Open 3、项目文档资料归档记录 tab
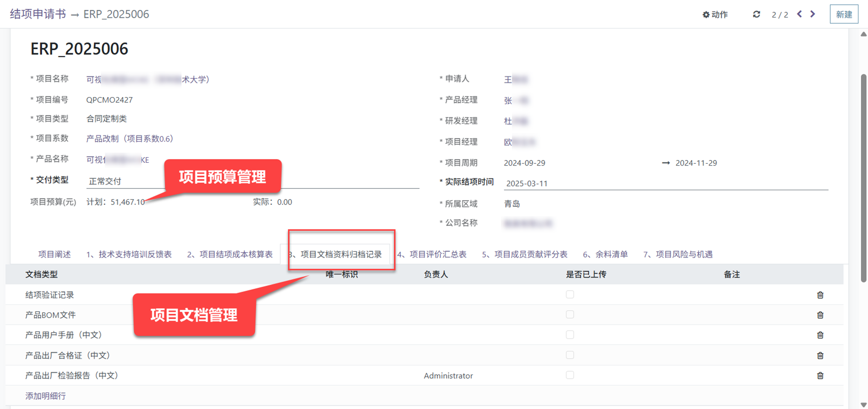Viewport: 868px width, 409px height. [x=335, y=254]
